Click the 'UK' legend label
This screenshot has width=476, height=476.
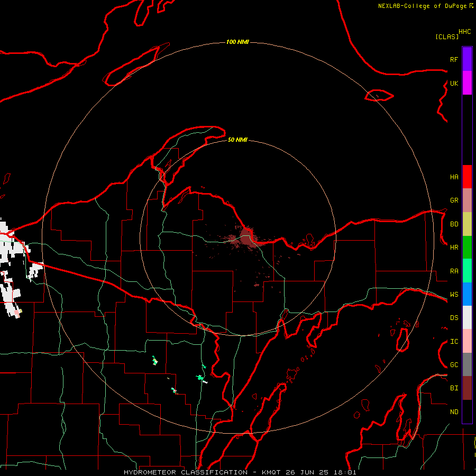tap(454, 83)
